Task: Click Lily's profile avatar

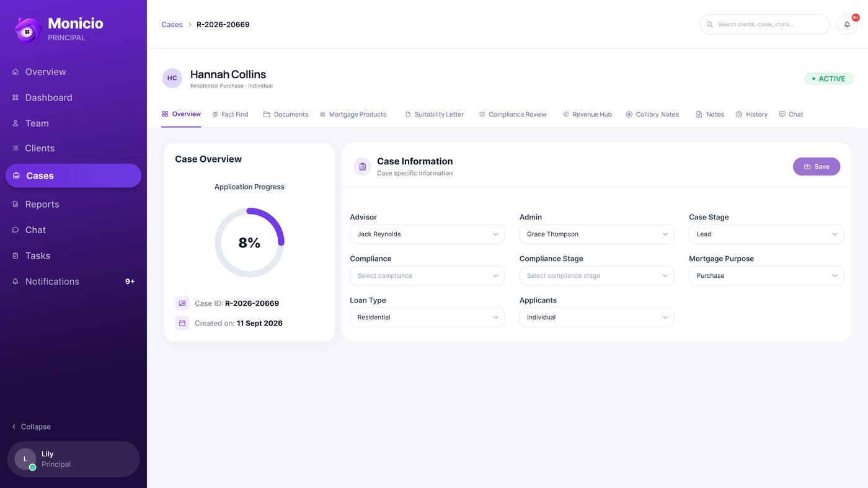Action: pyautogui.click(x=25, y=459)
